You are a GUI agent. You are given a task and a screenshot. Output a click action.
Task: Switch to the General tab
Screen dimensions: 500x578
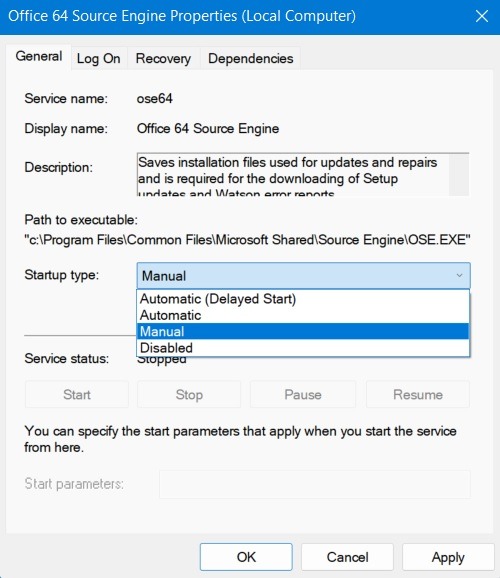39,56
